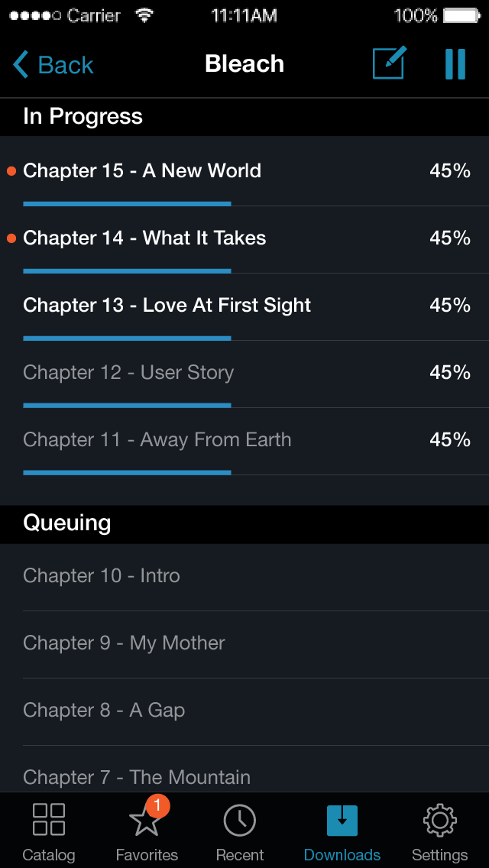The width and height of the screenshot is (489, 868).
Task: Tap the edit pencil icon
Action: click(389, 63)
